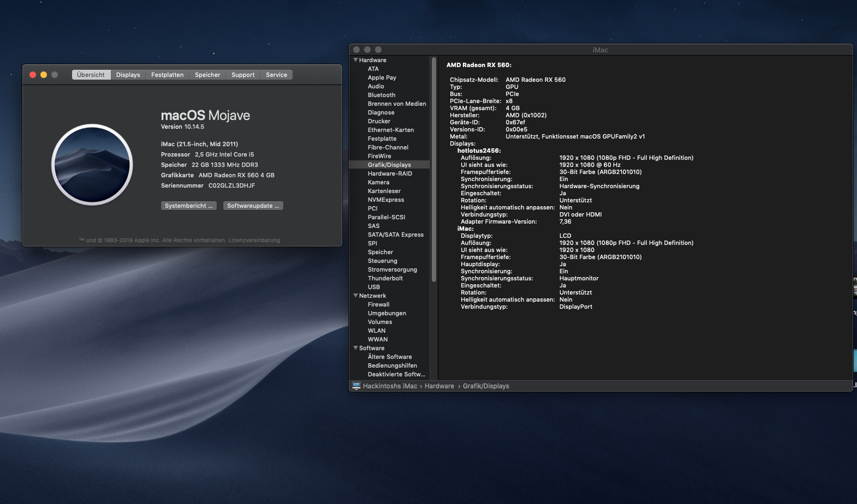The width and height of the screenshot is (857, 504).
Task: Select Festplatte in the sidebar
Action: tap(382, 139)
